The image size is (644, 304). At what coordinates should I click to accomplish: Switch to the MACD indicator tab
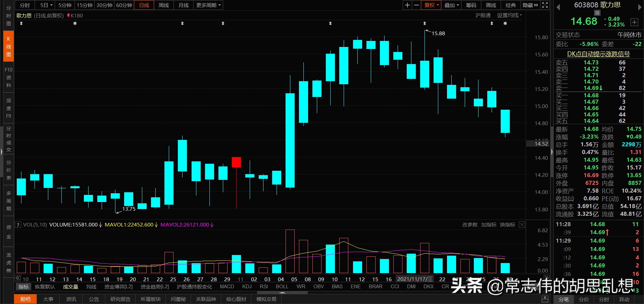227,287
